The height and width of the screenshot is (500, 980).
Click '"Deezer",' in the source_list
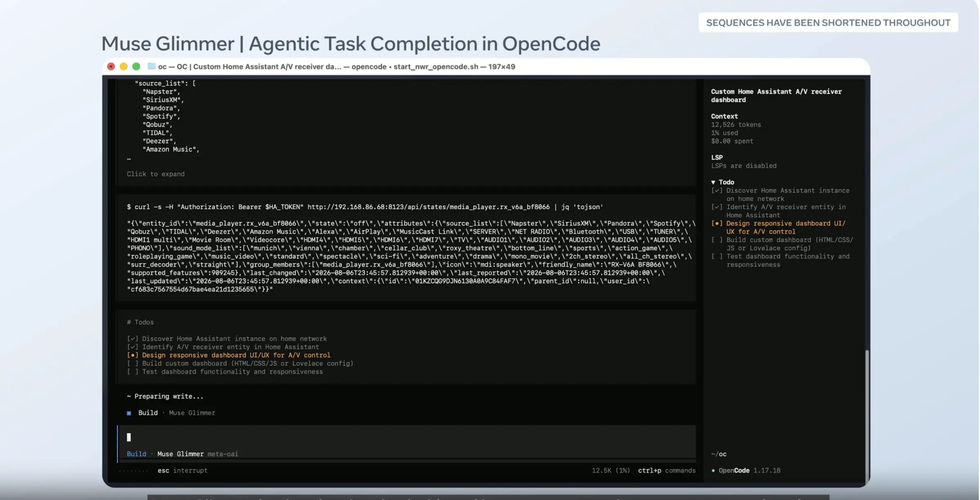coord(159,141)
